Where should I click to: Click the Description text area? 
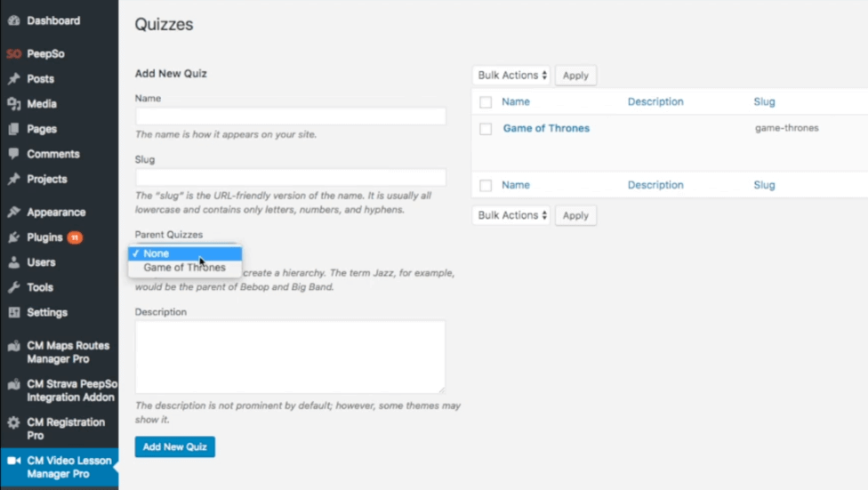point(290,357)
